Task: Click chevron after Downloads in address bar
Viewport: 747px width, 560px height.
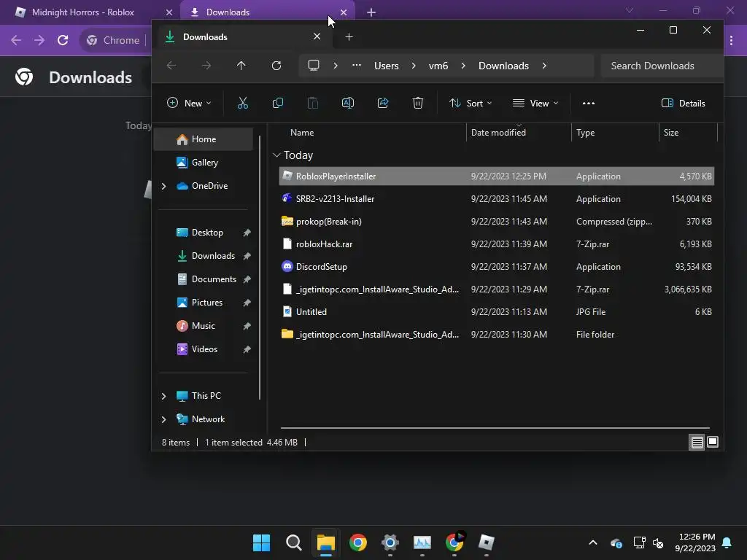Action: (x=544, y=66)
